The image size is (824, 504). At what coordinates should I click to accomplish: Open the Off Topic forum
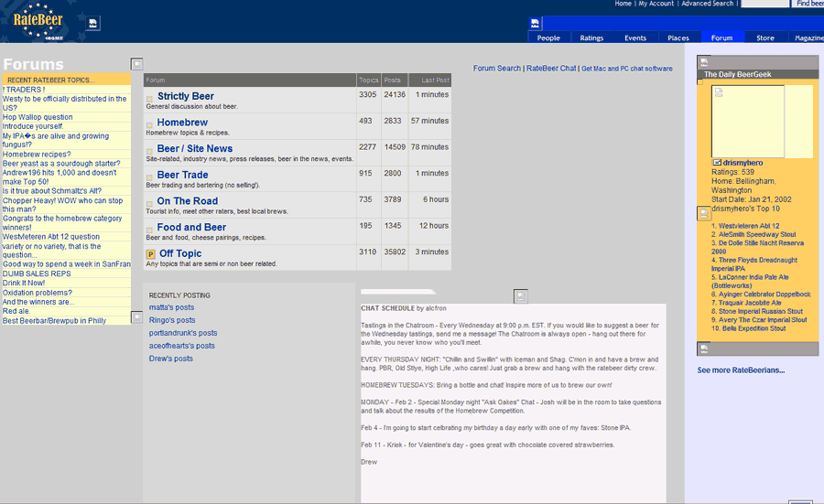click(180, 253)
